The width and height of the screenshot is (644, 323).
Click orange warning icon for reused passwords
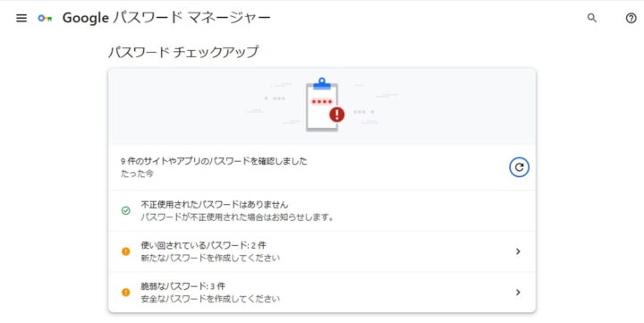point(126,251)
